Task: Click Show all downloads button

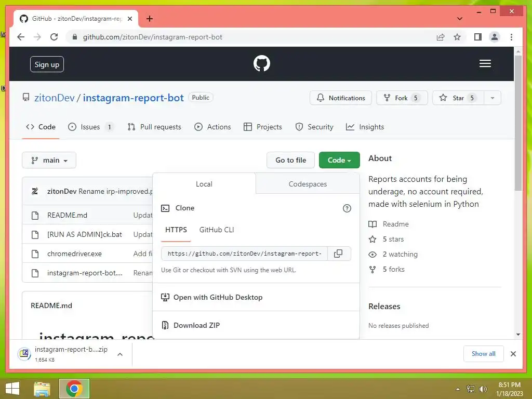Action: [x=484, y=354]
